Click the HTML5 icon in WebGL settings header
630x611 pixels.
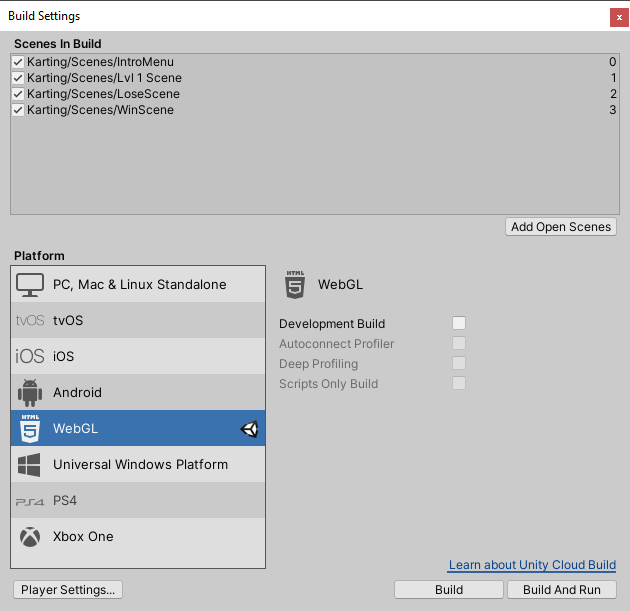coord(295,284)
